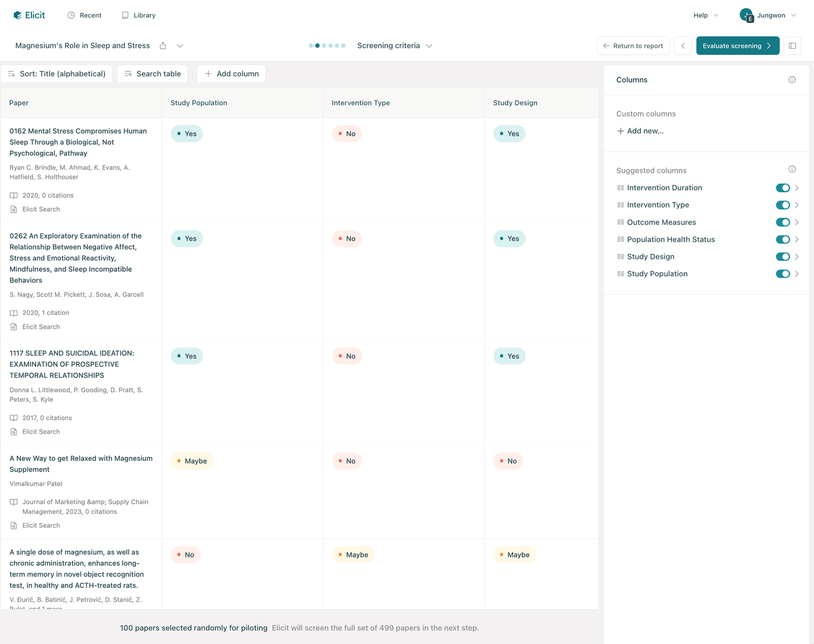Click the Jungwon user avatar
The height and width of the screenshot is (644, 814).
coord(746,15)
